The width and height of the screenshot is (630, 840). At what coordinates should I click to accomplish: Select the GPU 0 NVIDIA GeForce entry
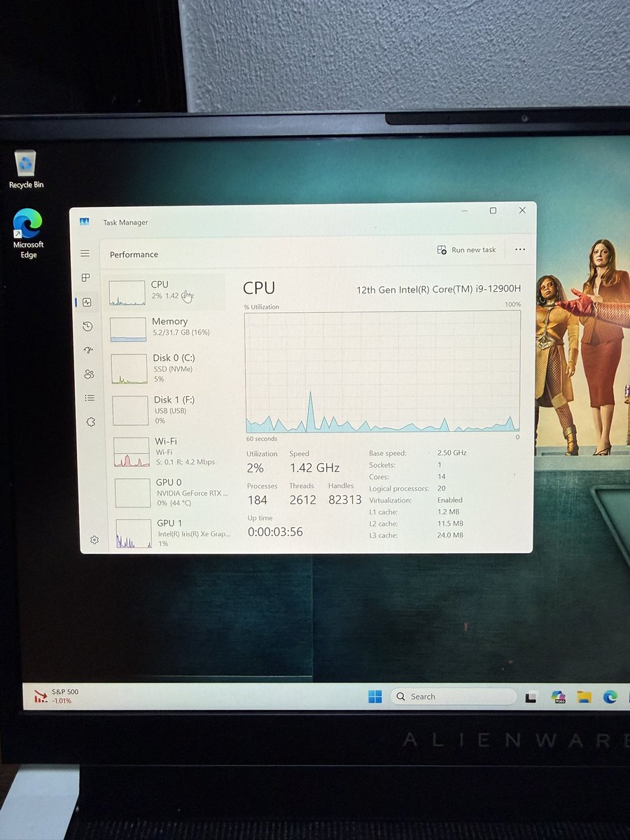tap(171, 493)
